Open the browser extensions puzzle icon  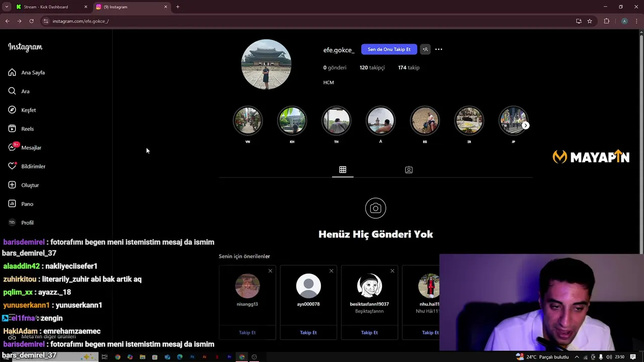click(606, 21)
